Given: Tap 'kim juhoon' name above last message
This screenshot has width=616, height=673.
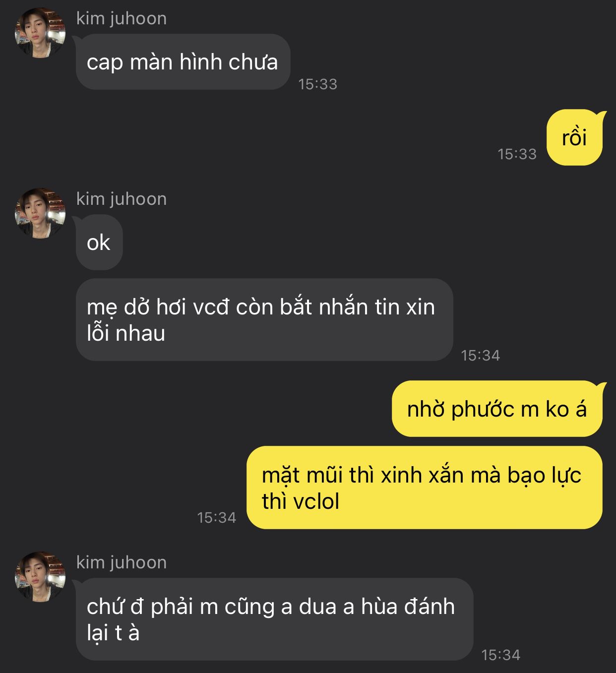Looking at the screenshot, I should click(122, 562).
